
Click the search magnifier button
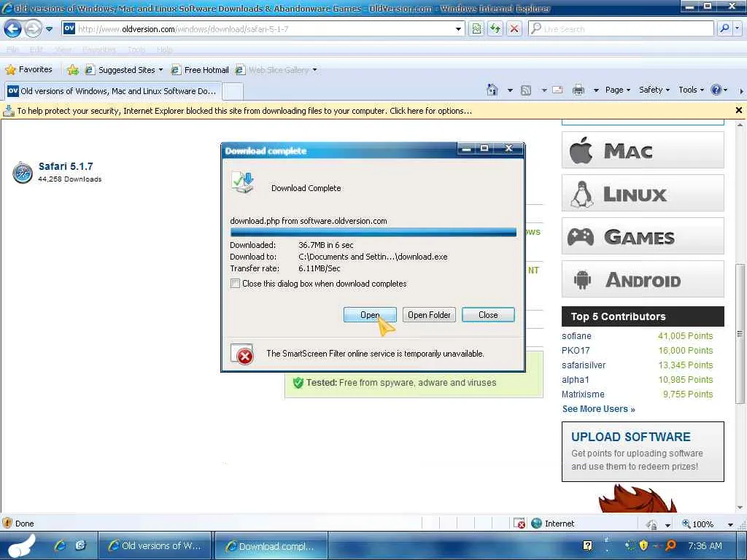coord(724,29)
